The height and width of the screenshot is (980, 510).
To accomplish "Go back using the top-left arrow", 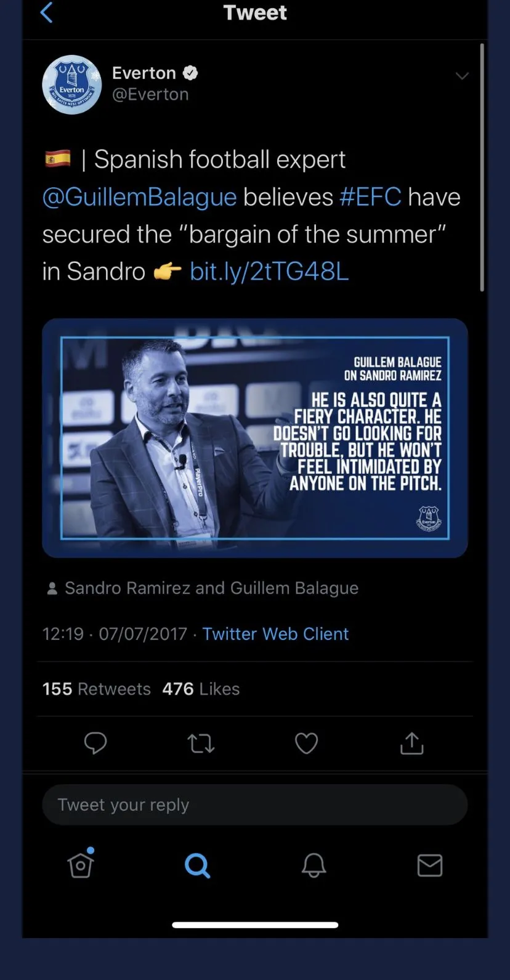I will 47,12.
